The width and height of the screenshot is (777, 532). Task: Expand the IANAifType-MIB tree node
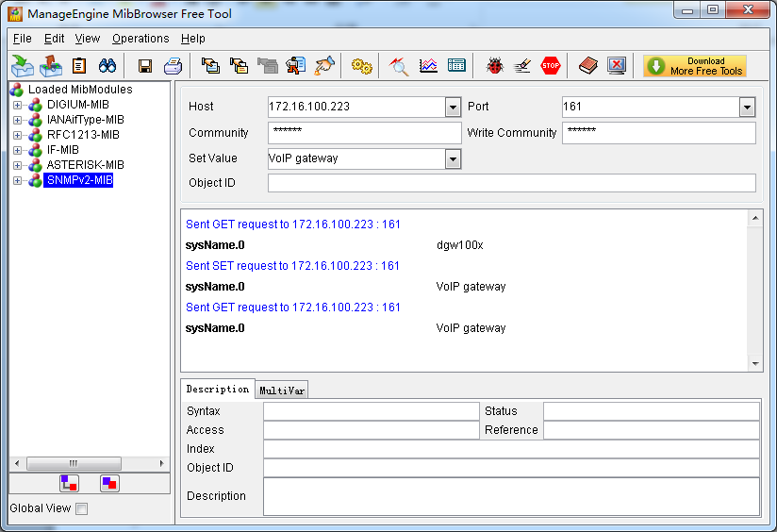17,120
